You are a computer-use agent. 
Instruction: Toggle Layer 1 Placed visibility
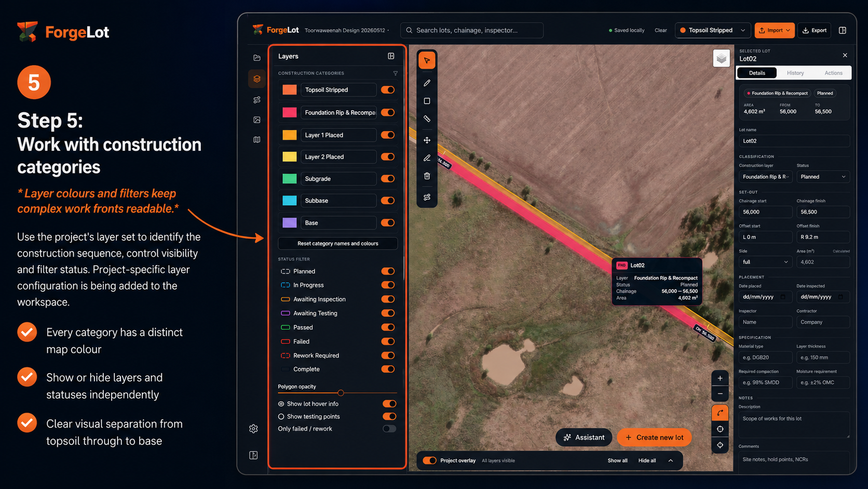(x=388, y=135)
